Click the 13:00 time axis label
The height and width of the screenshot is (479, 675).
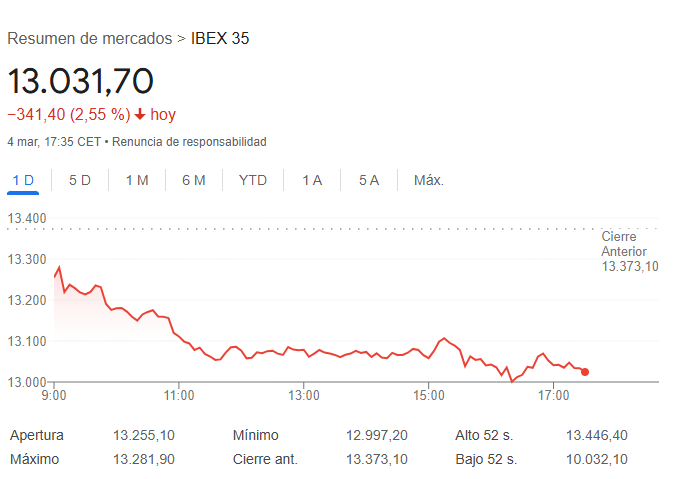tap(303, 395)
